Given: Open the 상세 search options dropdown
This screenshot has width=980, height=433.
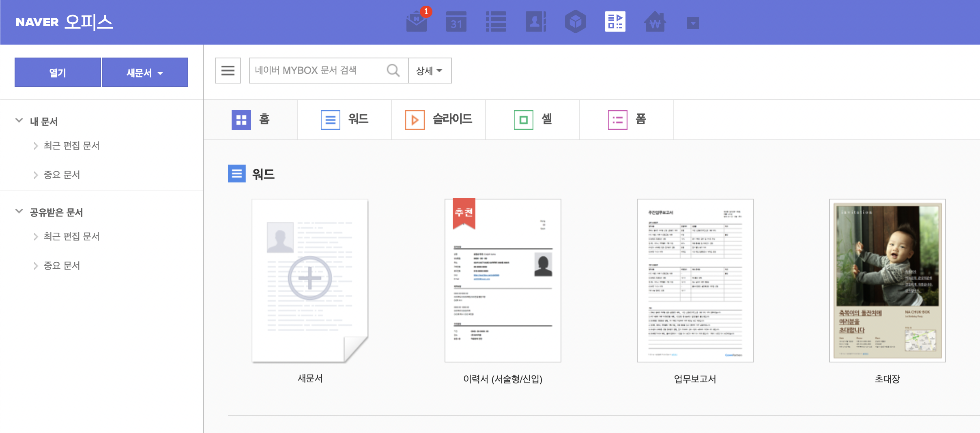Looking at the screenshot, I should (430, 71).
